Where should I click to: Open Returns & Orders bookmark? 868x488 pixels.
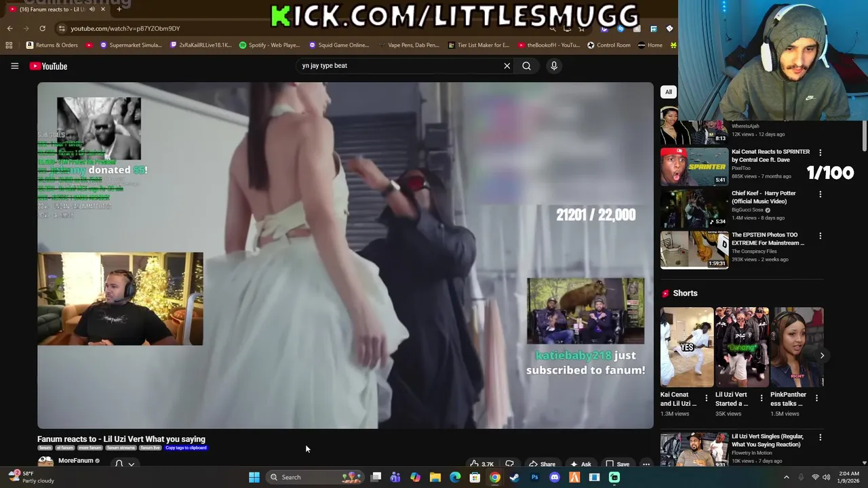(x=52, y=45)
